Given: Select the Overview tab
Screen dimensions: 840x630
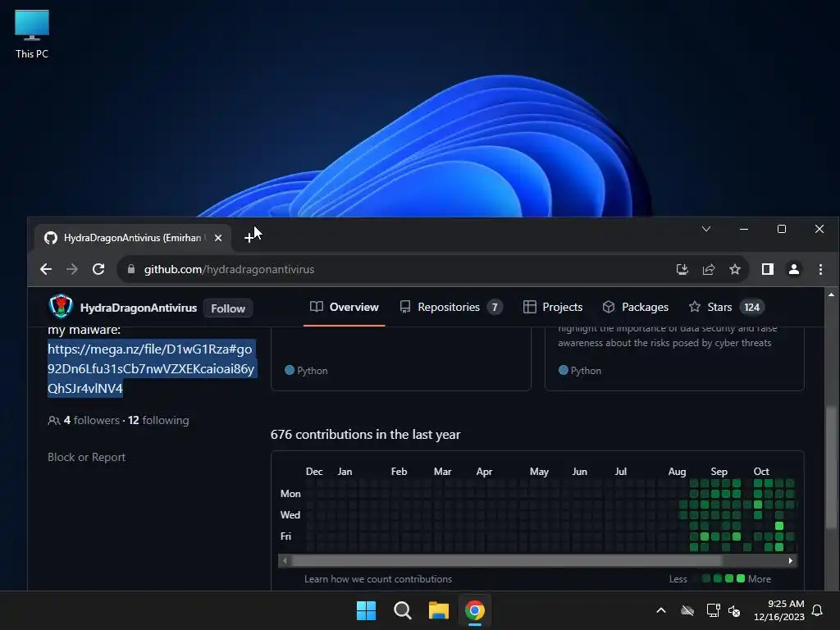Looking at the screenshot, I should [344, 307].
